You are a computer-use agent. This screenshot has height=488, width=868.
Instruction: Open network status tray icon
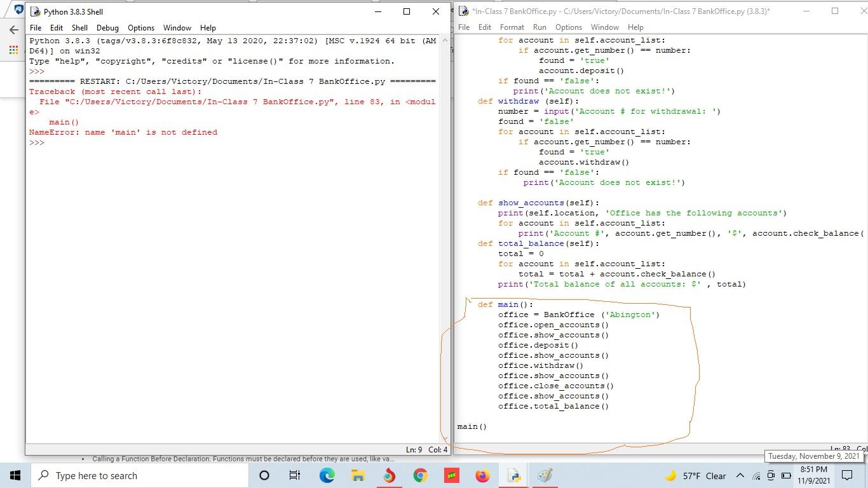click(756, 476)
